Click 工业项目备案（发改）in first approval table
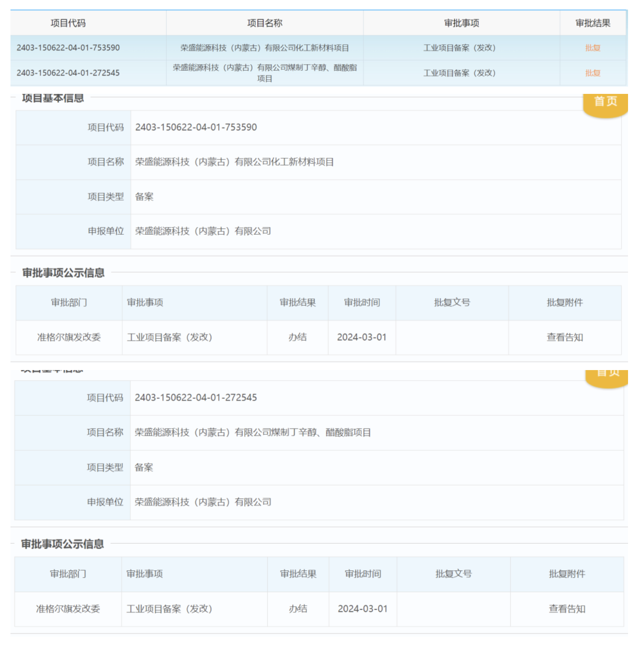Screen dimensions: 644x649 (170, 337)
